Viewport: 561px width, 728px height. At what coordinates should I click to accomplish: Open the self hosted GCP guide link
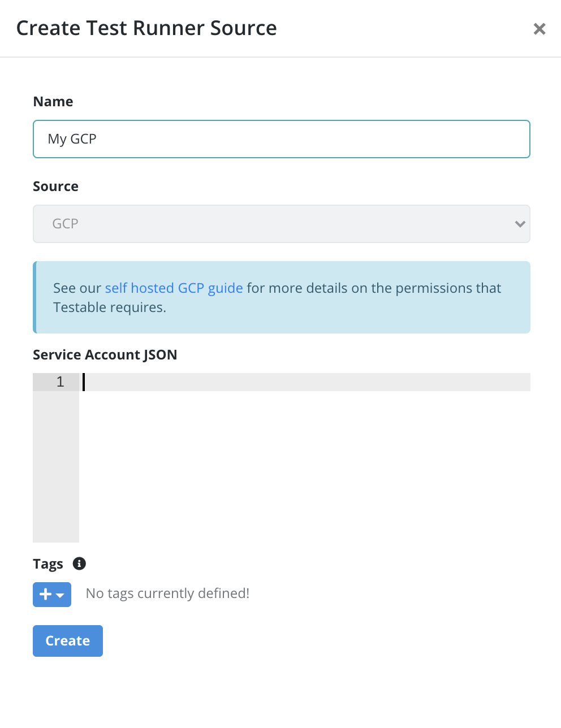pos(174,288)
